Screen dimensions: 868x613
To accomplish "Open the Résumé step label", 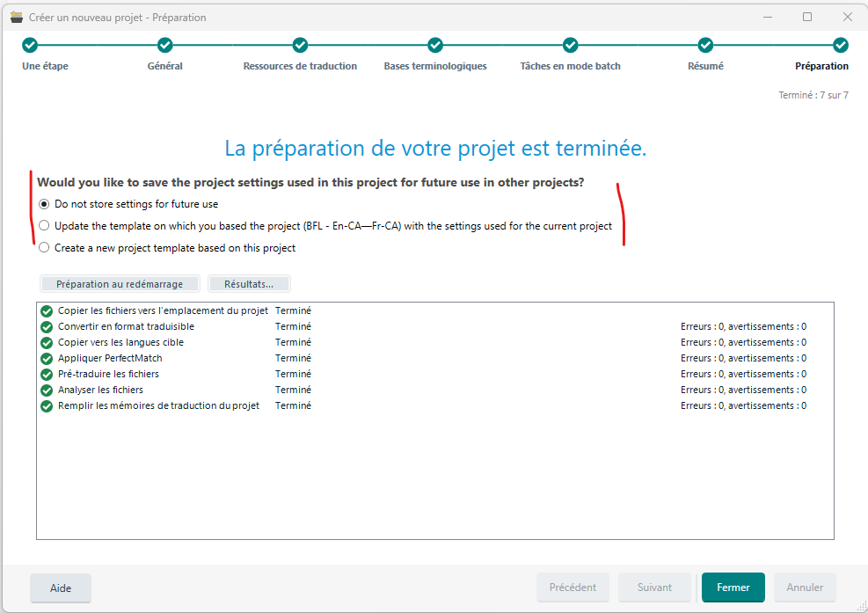I will point(705,66).
